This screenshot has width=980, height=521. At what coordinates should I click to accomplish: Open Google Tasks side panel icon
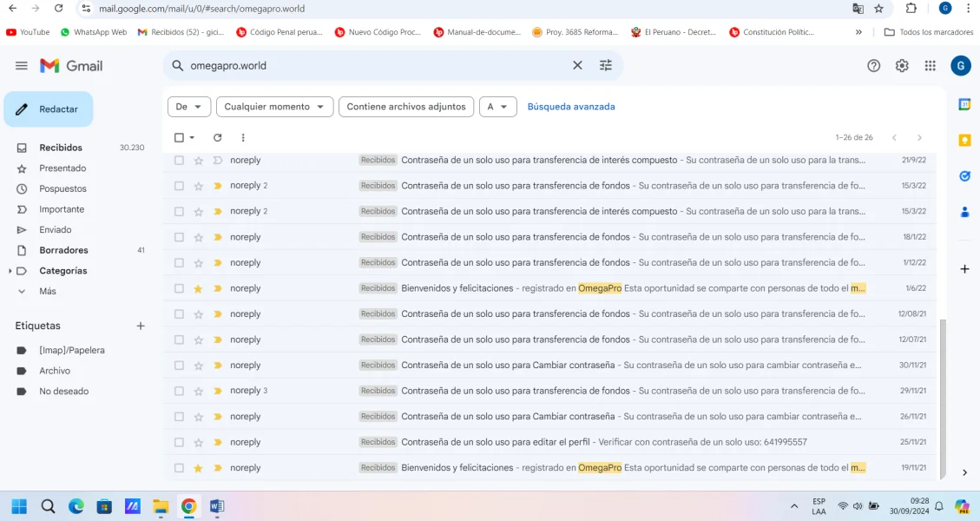965,176
